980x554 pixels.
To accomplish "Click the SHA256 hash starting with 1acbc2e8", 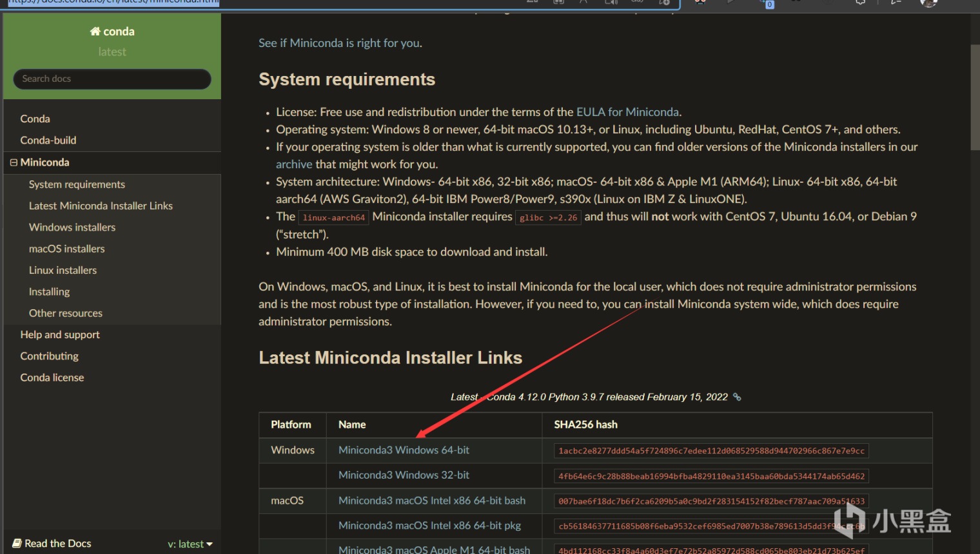I will pyautogui.click(x=711, y=451).
